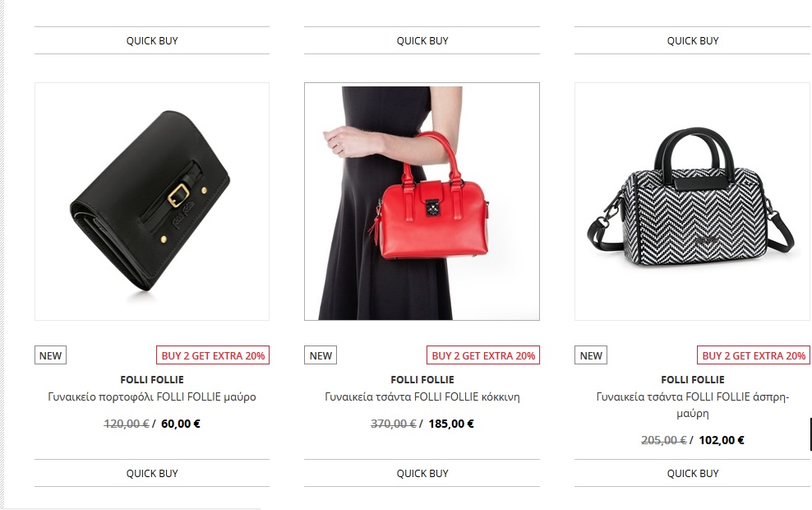Open the Γυναικείο πορτοφόλι FOLLI FOLLIE μαύρο link
812x510 pixels.
(x=152, y=397)
